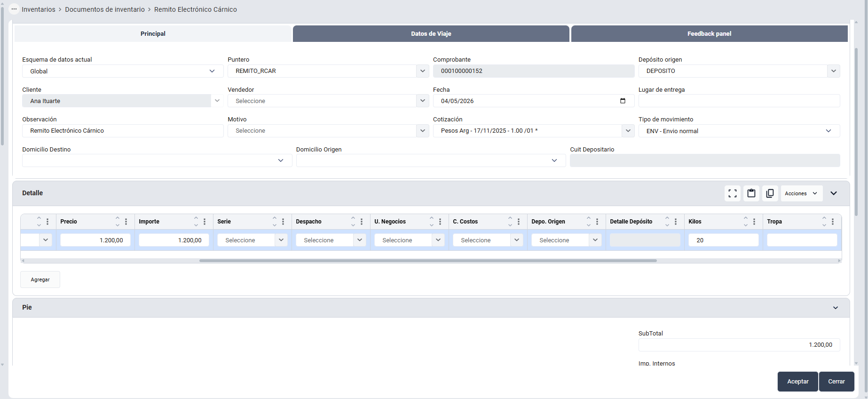This screenshot has height=399, width=868.
Task: Open the Fecha calendar picker
Action: coord(623,101)
